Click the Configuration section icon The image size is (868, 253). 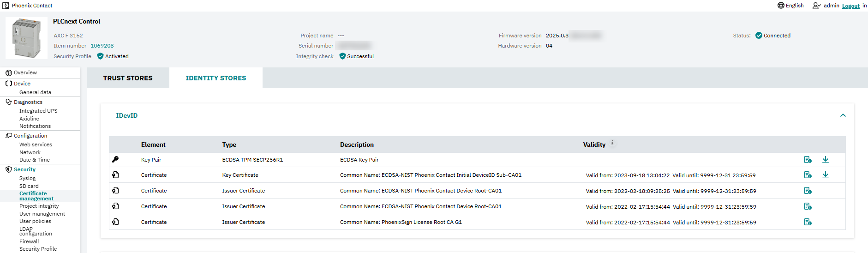pos(8,136)
